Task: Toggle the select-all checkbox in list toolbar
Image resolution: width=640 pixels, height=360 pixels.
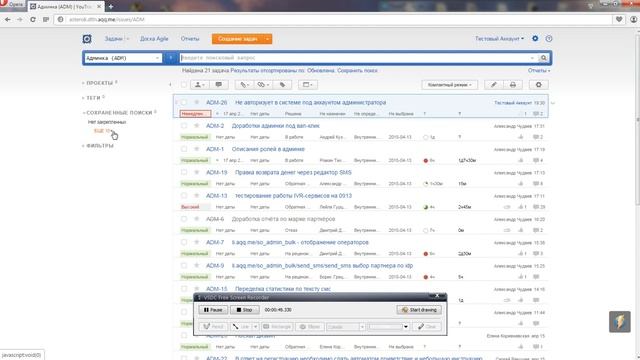Action: [184, 84]
